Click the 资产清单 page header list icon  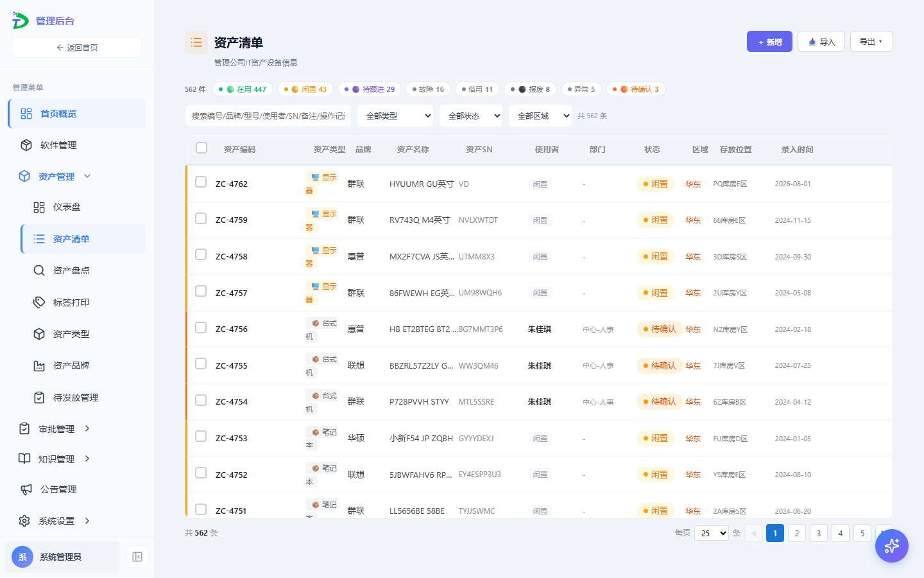[x=196, y=42]
